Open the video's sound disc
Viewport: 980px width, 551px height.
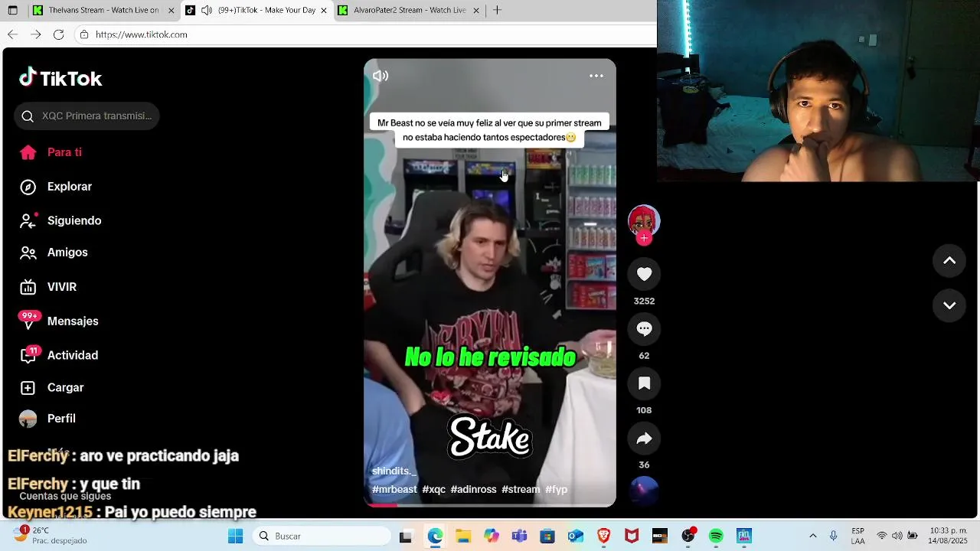click(644, 491)
